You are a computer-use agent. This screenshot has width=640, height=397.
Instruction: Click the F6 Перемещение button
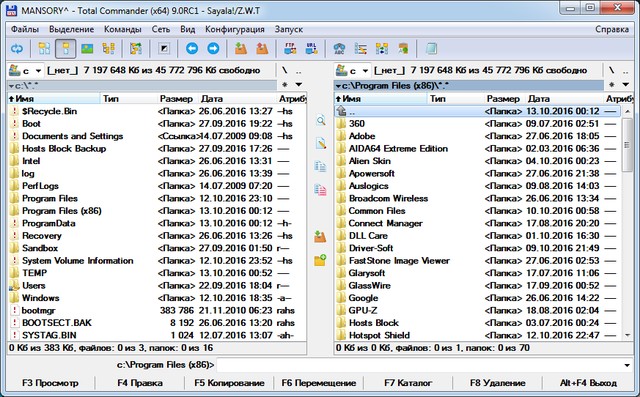[319, 383]
